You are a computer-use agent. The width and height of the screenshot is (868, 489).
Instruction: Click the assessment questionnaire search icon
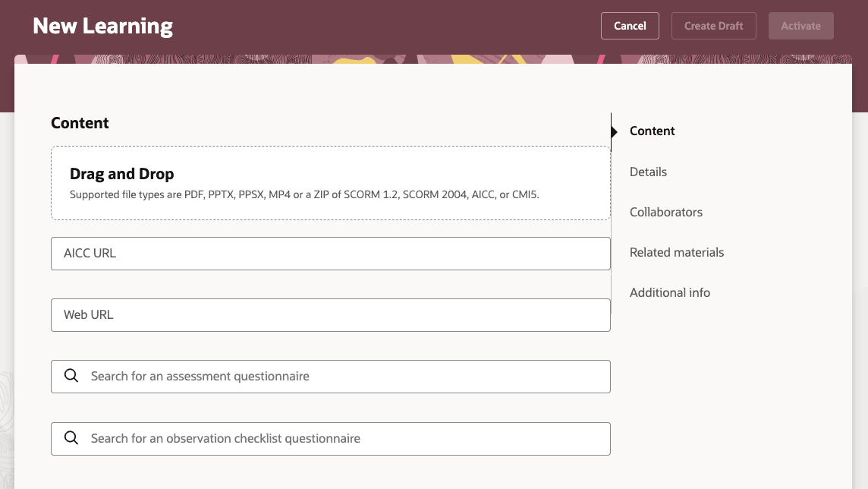(71, 376)
